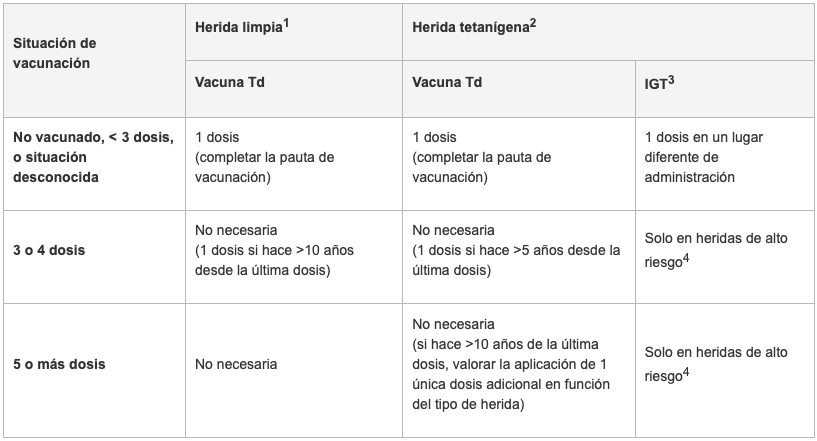Click the '5 o más dosis' row label
The image size is (817, 441).
[59, 364]
